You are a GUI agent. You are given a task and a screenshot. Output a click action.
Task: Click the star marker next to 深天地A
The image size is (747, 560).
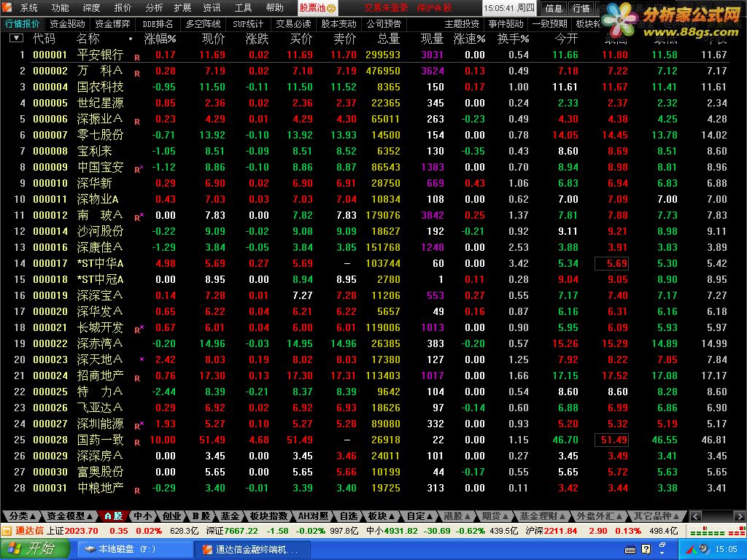pos(142,359)
